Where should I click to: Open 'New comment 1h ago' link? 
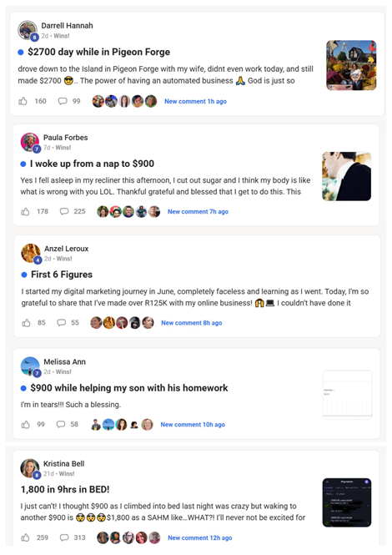(195, 101)
